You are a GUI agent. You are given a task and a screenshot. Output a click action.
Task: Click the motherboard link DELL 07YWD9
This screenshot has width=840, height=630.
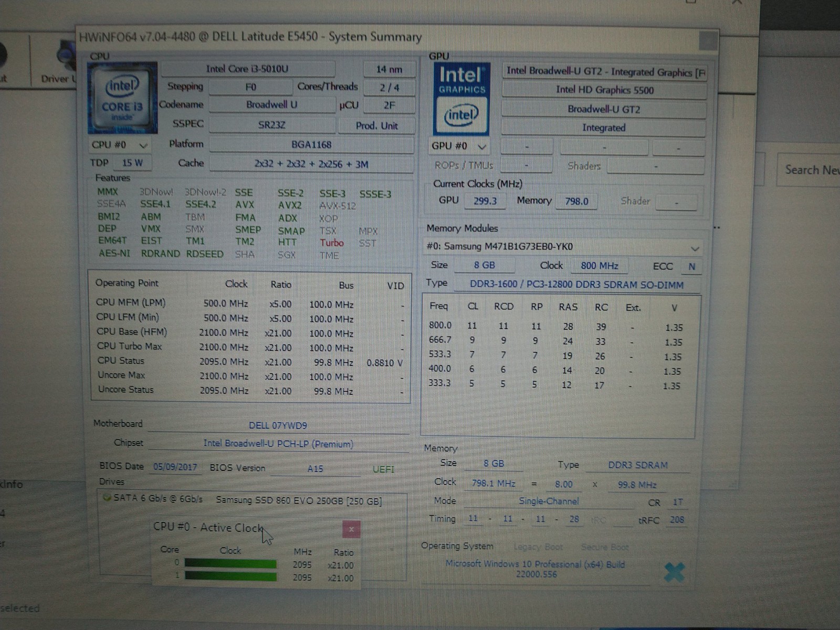pos(278,425)
